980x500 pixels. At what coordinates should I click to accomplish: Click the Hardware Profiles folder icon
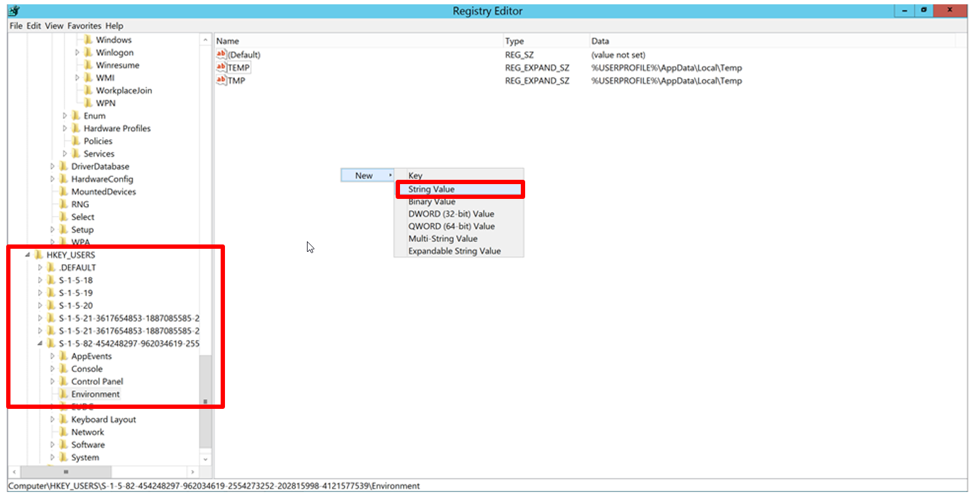coord(76,128)
